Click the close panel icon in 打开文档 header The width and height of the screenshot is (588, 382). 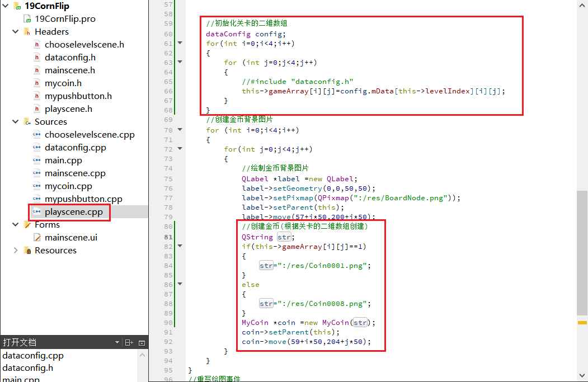coord(142,343)
